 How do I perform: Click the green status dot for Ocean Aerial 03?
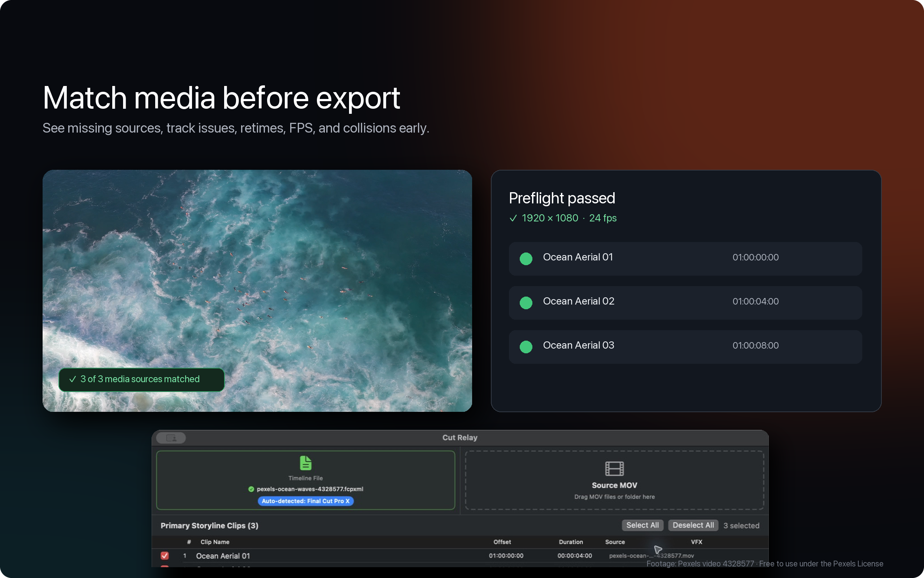coord(526,347)
